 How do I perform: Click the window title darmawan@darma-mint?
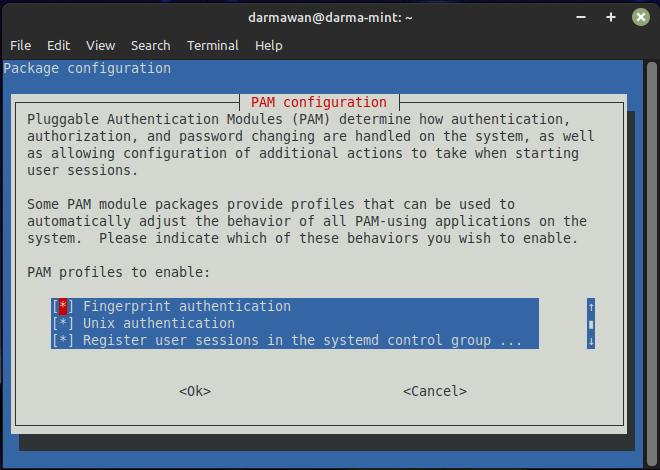pyautogui.click(x=330, y=17)
